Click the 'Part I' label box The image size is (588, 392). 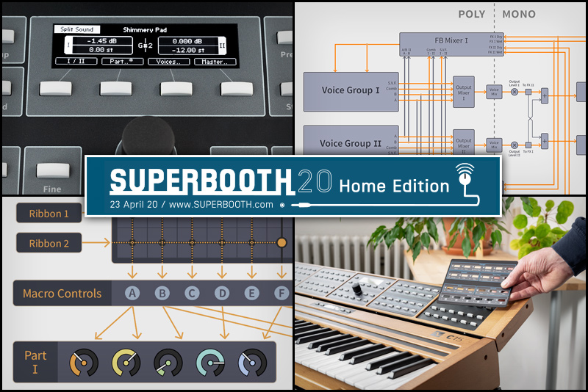tap(35, 362)
